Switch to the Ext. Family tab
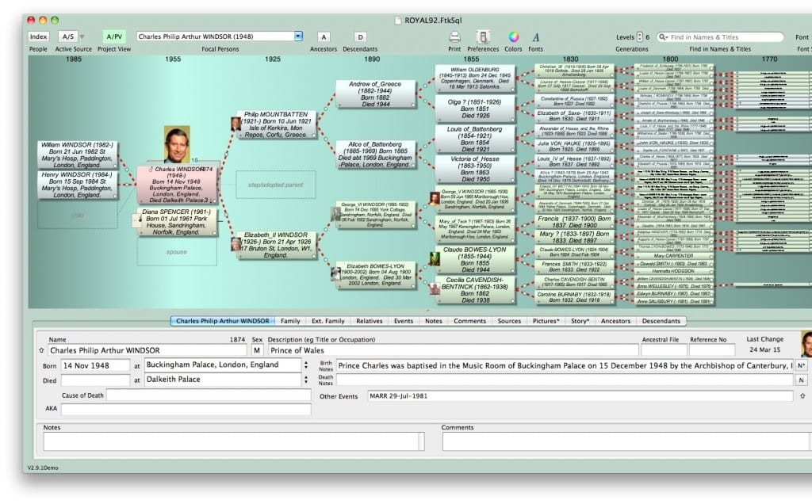Screen dimensions: 812x504 click(x=327, y=321)
